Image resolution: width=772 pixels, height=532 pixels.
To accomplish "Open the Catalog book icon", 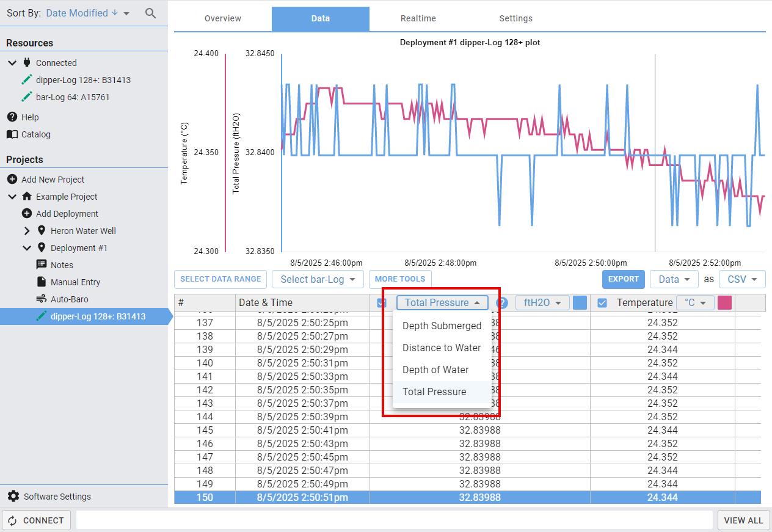I will [12, 134].
